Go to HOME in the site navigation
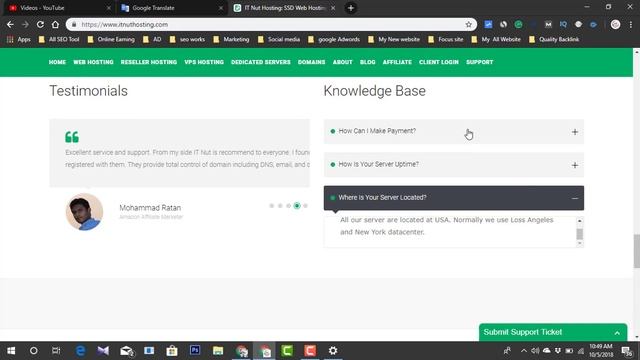This screenshot has height=360, width=640. 57,62
